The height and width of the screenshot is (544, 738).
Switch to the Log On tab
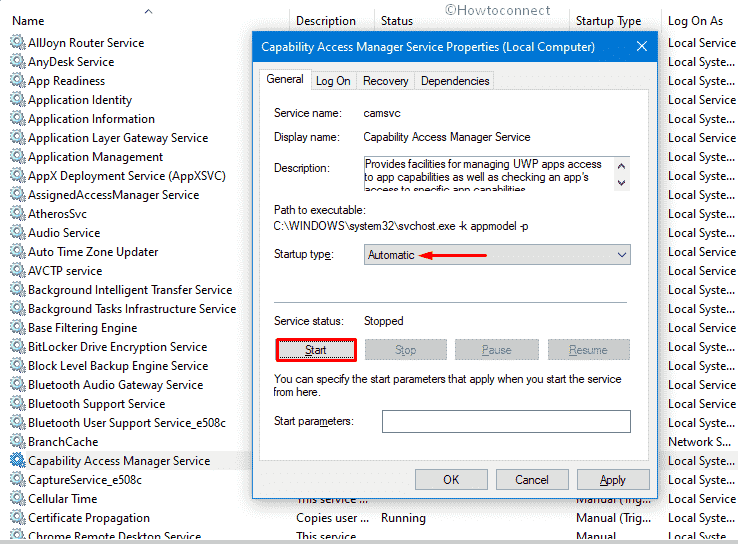pyautogui.click(x=333, y=81)
